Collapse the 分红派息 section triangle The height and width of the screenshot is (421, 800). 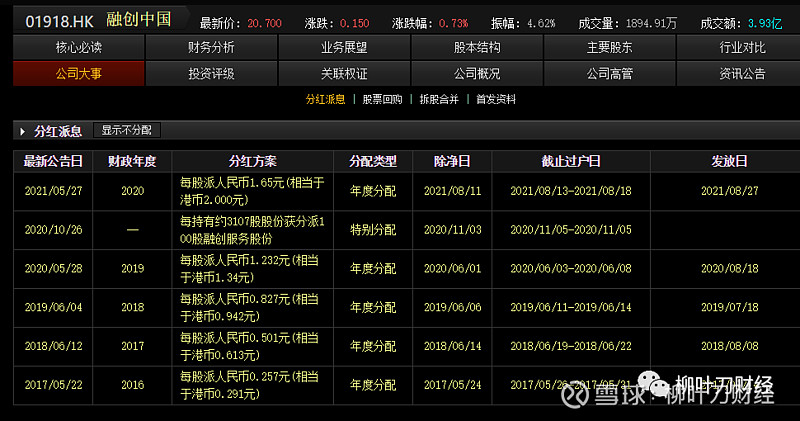pyautogui.click(x=22, y=132)
